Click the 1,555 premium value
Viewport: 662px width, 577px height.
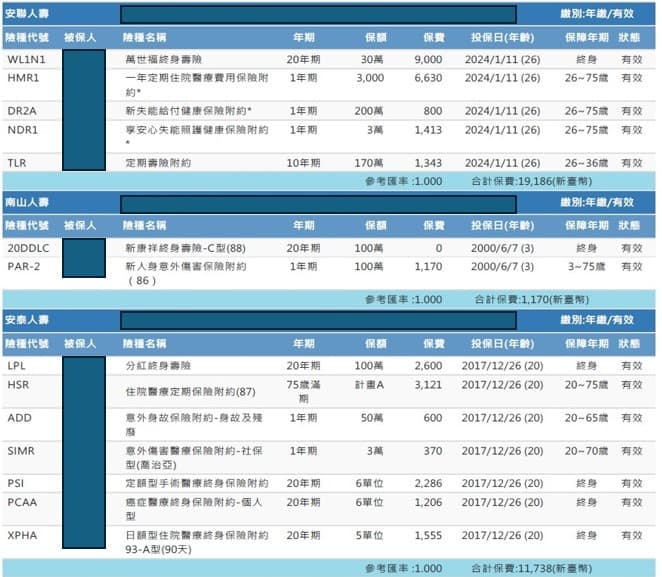pyautogui.click(x=428, y=535)
